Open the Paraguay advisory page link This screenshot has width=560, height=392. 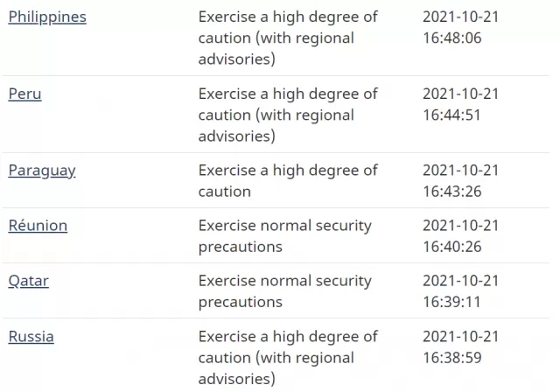(42, 171)
